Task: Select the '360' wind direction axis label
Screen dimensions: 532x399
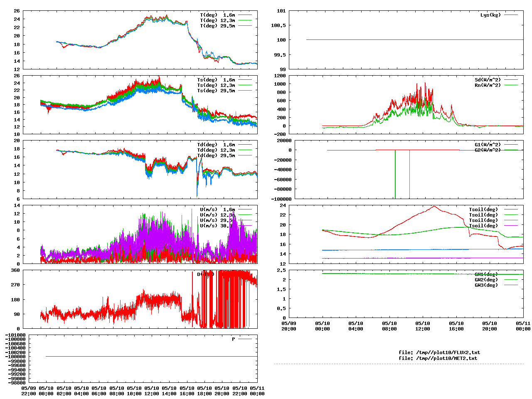Action: click(15, 270)
